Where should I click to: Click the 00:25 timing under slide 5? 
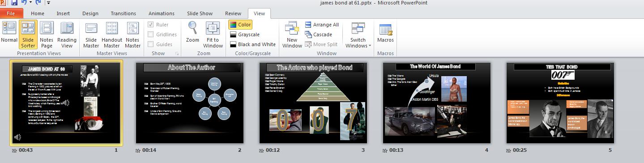[520, 150]
